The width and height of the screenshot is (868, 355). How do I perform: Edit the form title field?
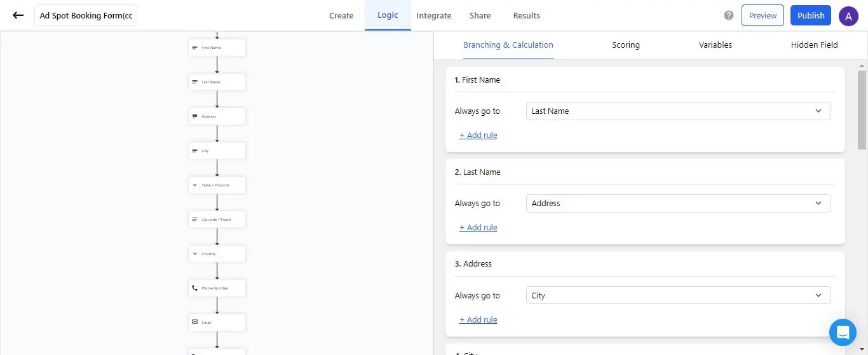coord(86,16)
